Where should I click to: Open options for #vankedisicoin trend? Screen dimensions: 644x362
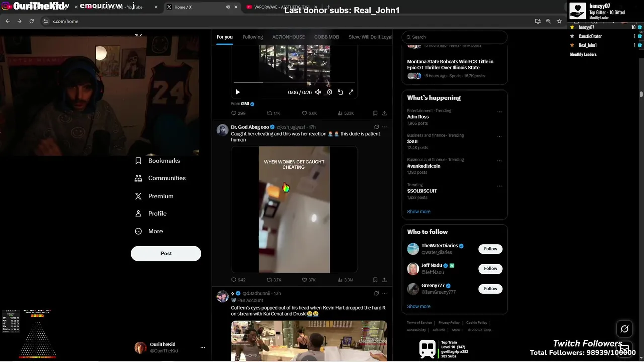499,161
